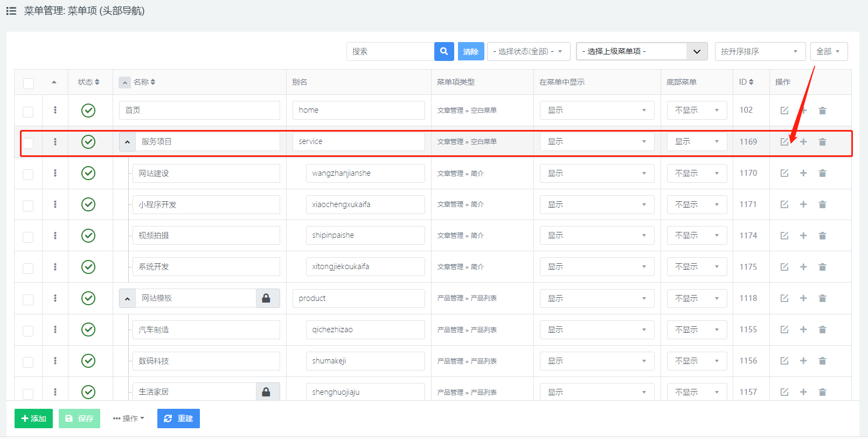Sort by the 状态 column header
This screenshot has height=439, width=868.
pos(88,82)
